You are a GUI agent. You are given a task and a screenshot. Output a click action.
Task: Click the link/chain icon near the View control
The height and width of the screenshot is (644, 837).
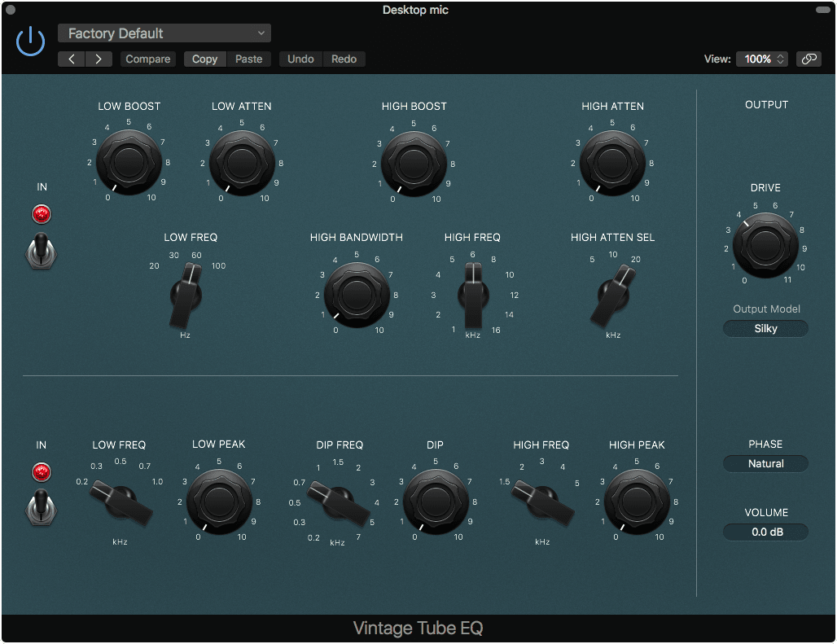[809, 59]
